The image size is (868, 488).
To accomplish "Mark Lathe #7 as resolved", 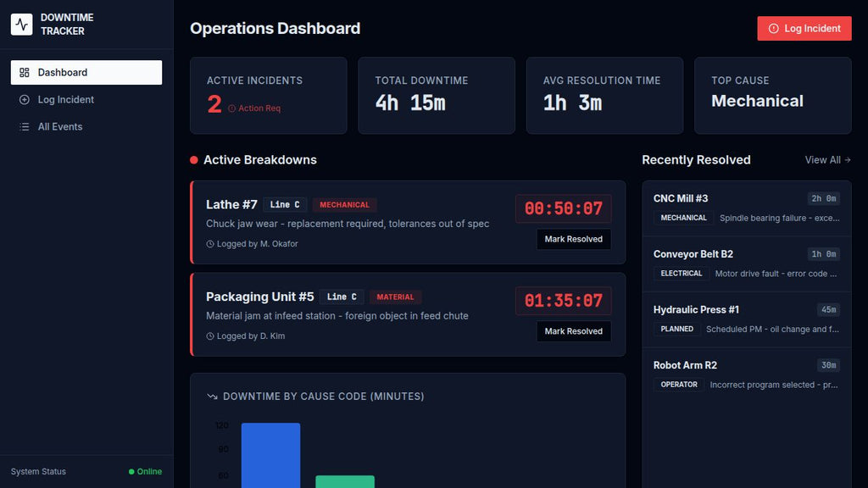I will pyautogui.click(x=574, y=239).
